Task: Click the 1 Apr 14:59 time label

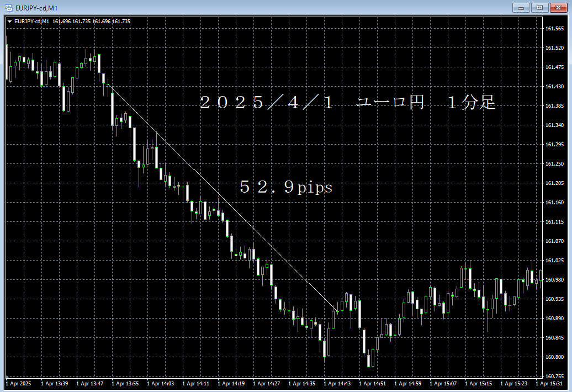Action: (x=408, y=384)
